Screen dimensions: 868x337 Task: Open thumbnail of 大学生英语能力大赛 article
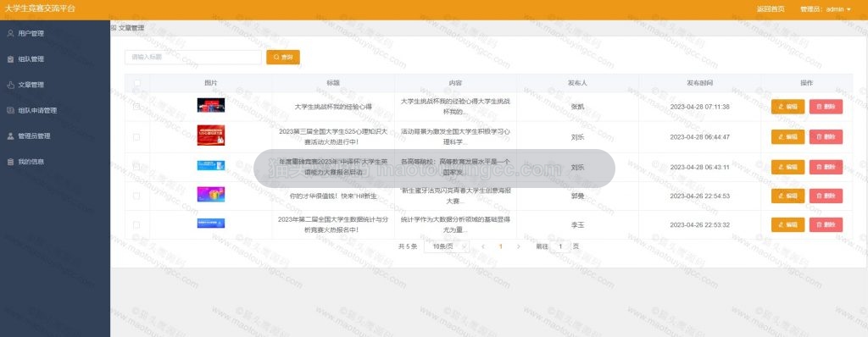click(x=211, y=165)
